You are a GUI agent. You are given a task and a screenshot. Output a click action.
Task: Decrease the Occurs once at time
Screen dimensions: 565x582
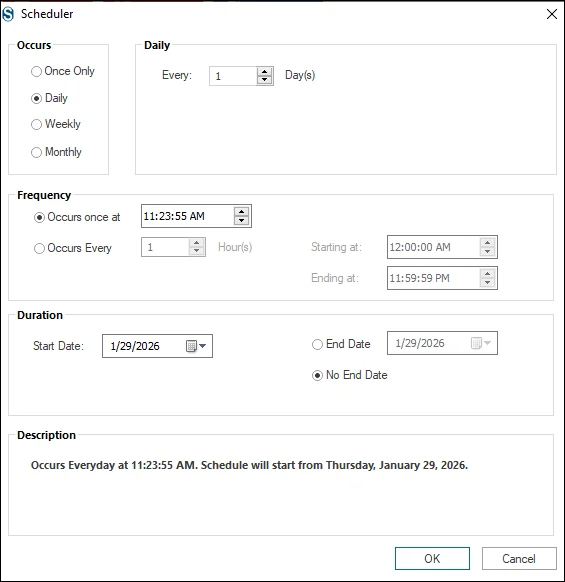241,220
